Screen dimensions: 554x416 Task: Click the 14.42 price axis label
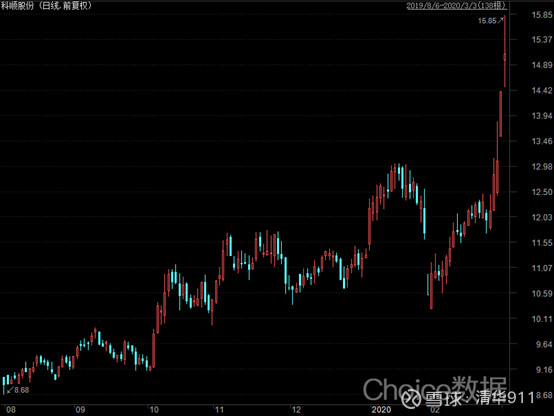(x=542, y=90)
